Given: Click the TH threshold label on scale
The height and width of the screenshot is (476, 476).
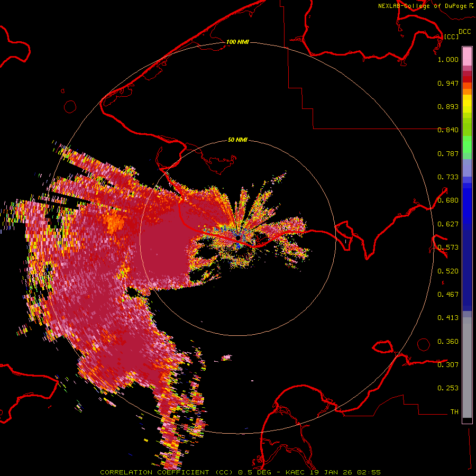Looking at the screenshot, I should (454, 412).
